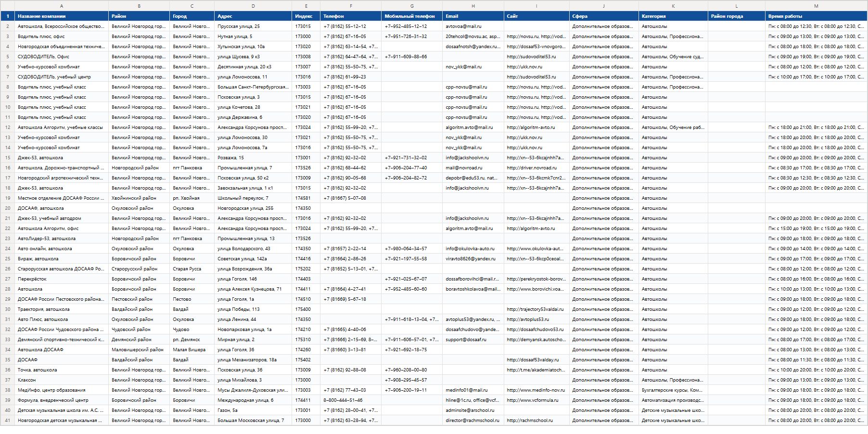Click the 'Сайт' header cell

point(536,16)
